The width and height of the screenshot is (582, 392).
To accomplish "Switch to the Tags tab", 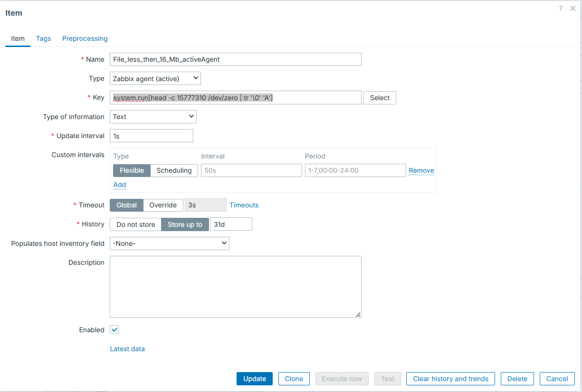I will point(43,38).
